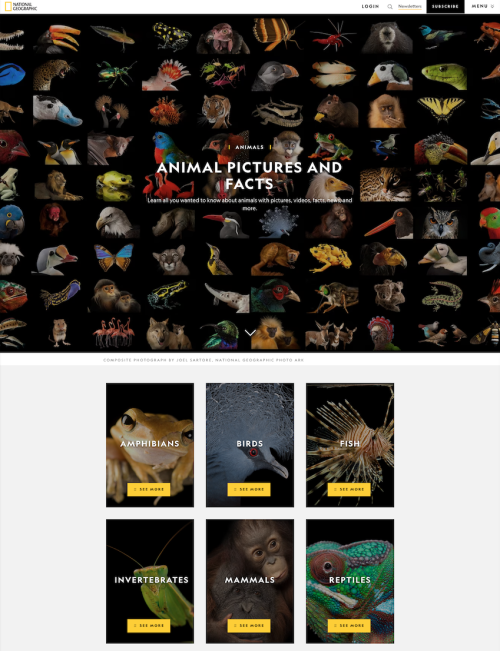
Task: Click See More under Reptiles
Action: point(349,626)
